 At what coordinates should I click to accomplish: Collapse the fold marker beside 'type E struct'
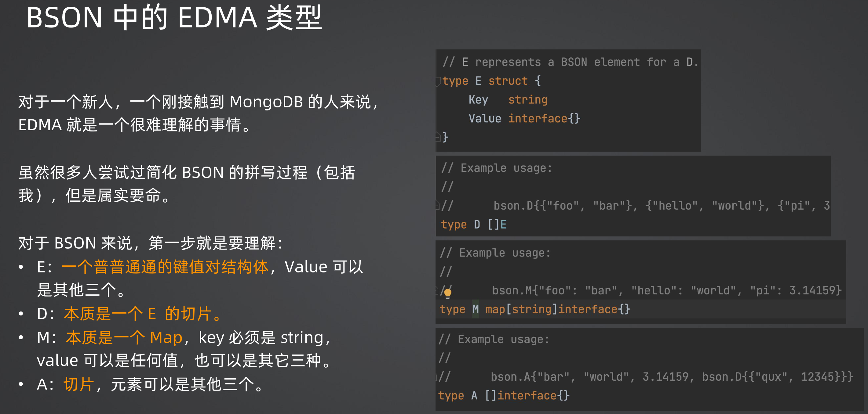(438, 81)
